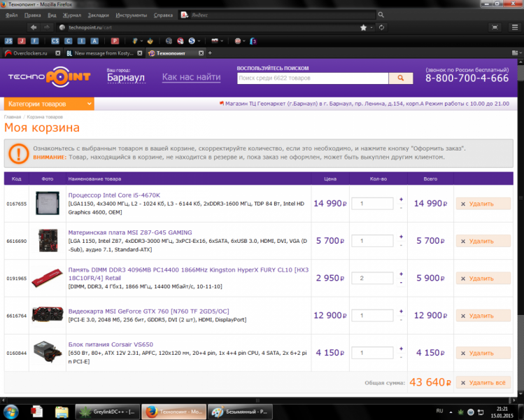Viewport: 524px width, 420px height.
Task: Click Удалить всё to empty cart
Action: tap(483, 382)
